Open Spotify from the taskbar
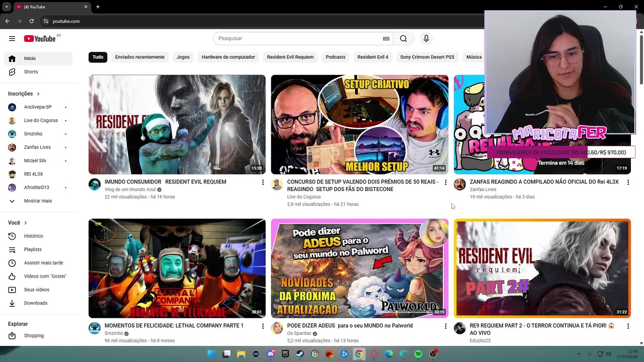 (x=418, y=354)
